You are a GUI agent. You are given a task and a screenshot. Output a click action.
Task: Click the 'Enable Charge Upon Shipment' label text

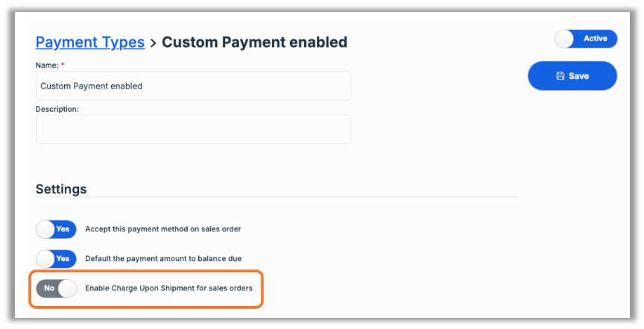coord(168,288)
